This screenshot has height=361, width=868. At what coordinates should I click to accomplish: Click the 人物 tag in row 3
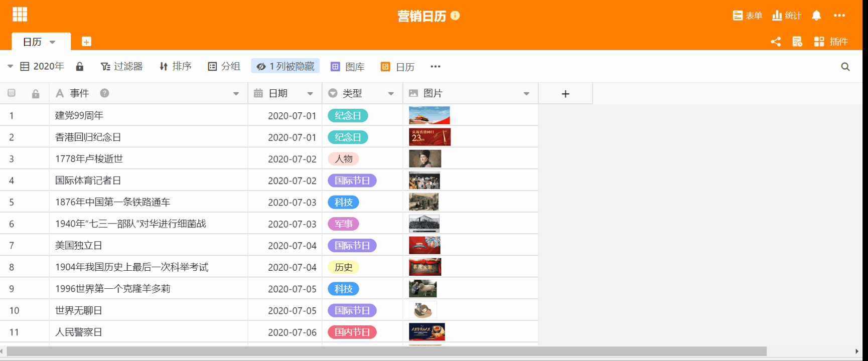tap(343, 159)
